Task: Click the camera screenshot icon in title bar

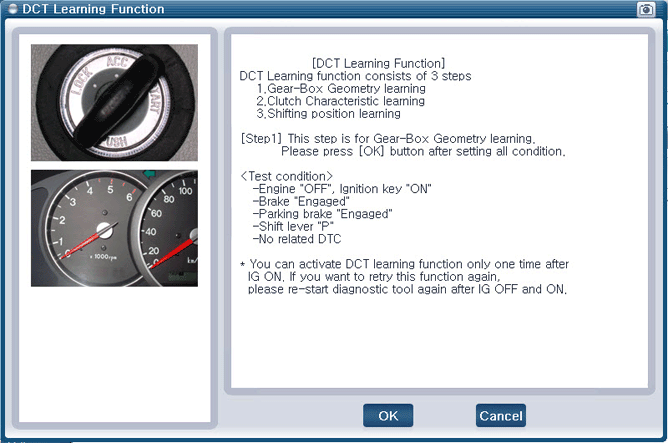Action: (x=646, y=9)
